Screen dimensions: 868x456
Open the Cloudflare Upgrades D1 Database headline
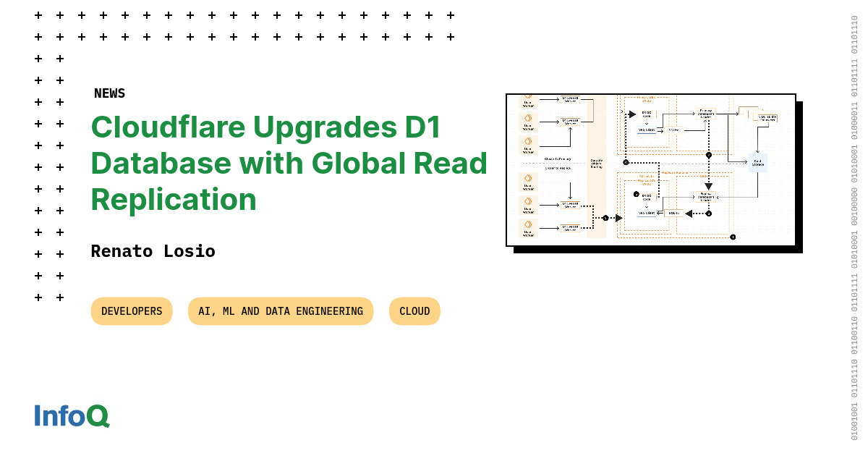pos(289,163)
